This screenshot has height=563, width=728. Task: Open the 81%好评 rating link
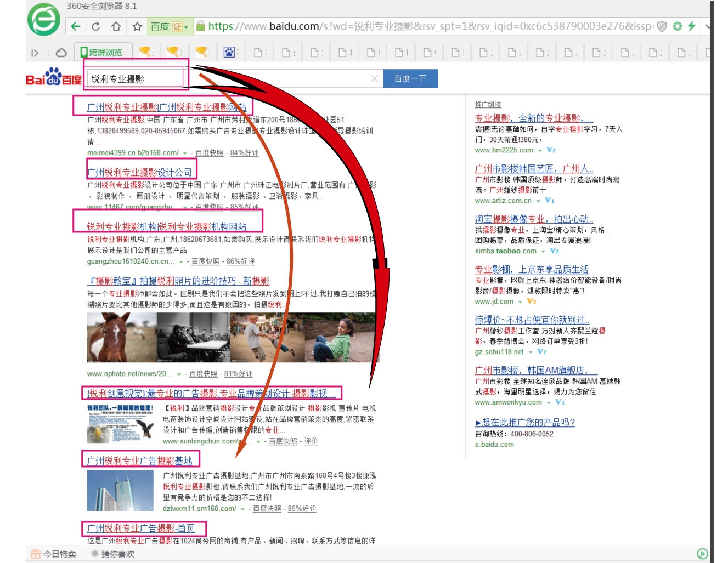click(238, 374)
